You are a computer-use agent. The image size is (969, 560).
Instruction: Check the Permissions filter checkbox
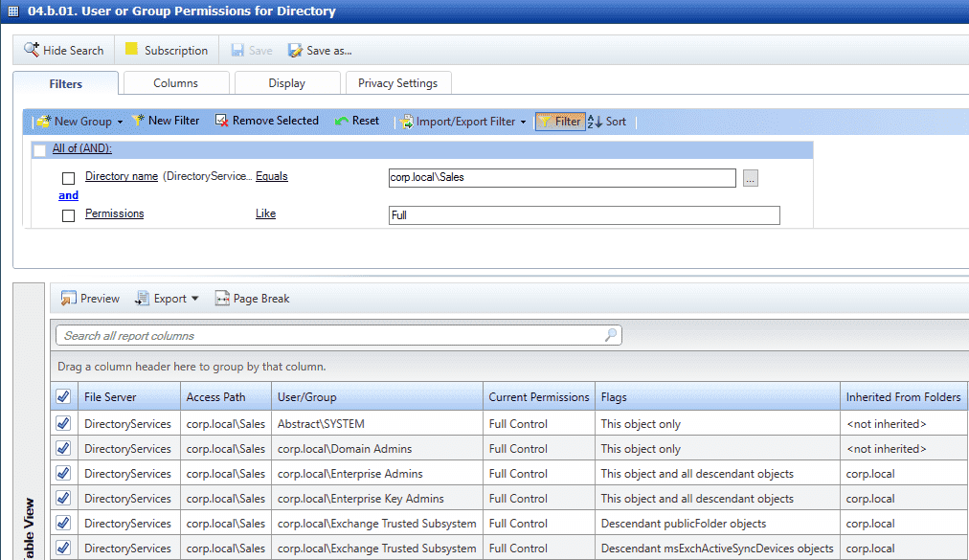68,215
